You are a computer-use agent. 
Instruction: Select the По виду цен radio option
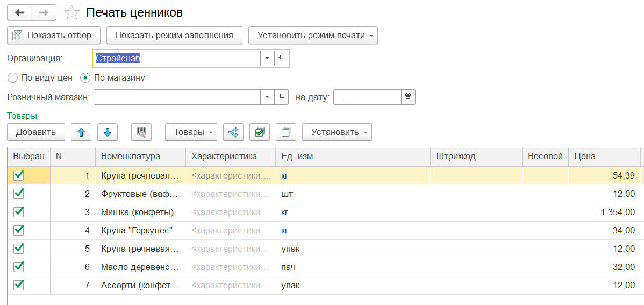[x=40, y=77]
